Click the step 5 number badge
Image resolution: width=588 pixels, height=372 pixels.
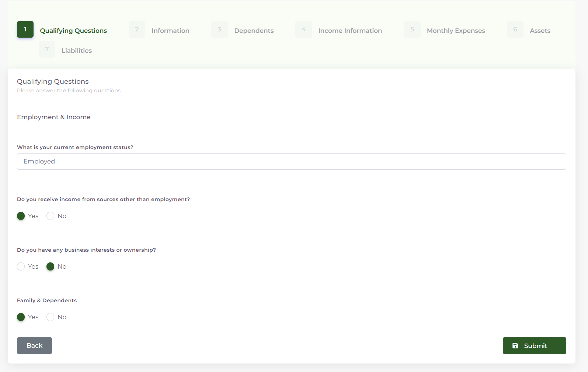tap(412, 30)
